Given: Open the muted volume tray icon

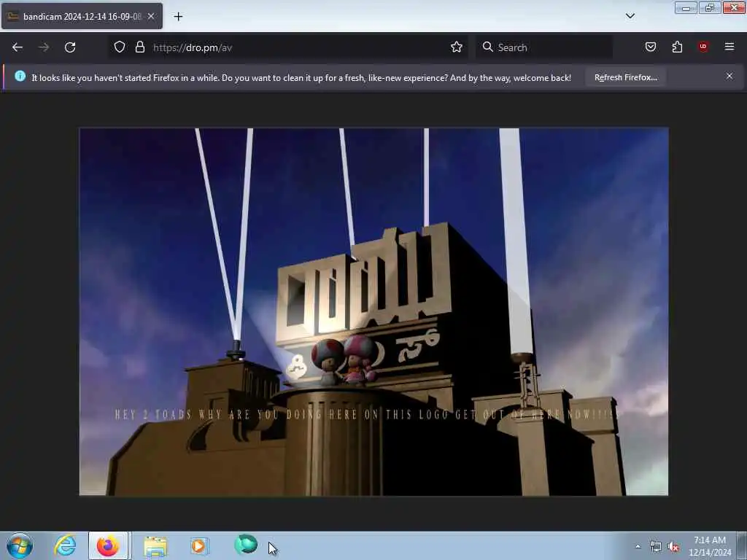Looking at the screenshot, I should pos(673,547).
